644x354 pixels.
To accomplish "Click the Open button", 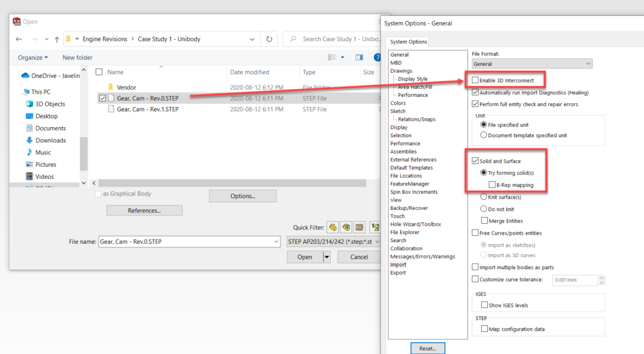I will coord(305,257).
